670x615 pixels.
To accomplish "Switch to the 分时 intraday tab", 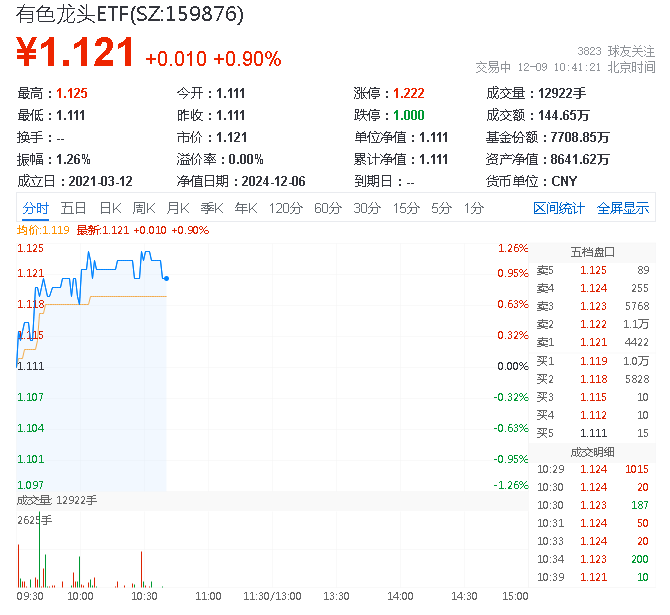I will click(35, 208).
